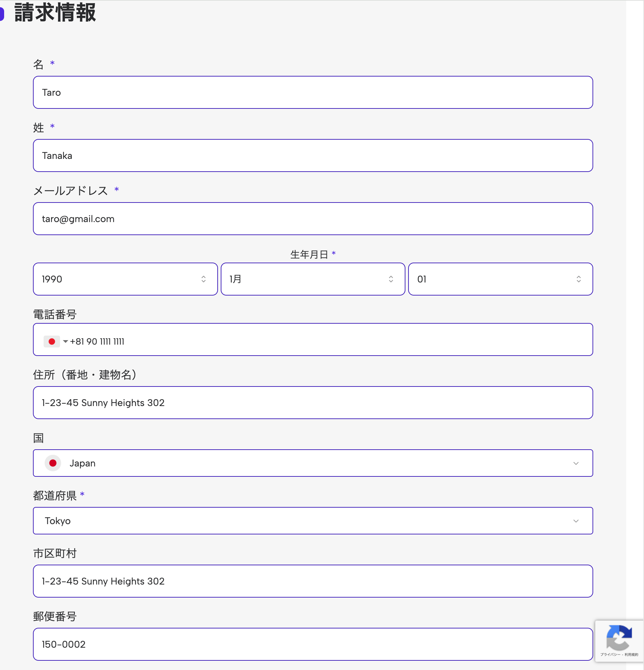The width and height of the screenshot is (644, 670).
Task: Open the 利用規約 link under reCAPTCHA
Action: point(631,655)
